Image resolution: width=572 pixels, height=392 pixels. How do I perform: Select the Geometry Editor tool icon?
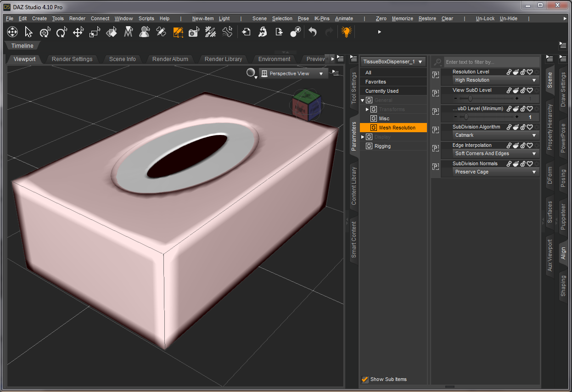[x=178, y=32]
